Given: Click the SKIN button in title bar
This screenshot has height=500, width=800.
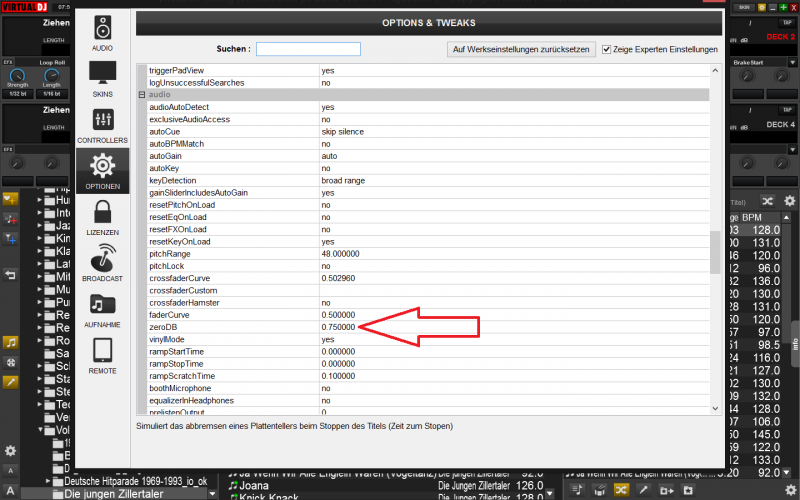Looking at the screenshot, I should click(744, 7).
